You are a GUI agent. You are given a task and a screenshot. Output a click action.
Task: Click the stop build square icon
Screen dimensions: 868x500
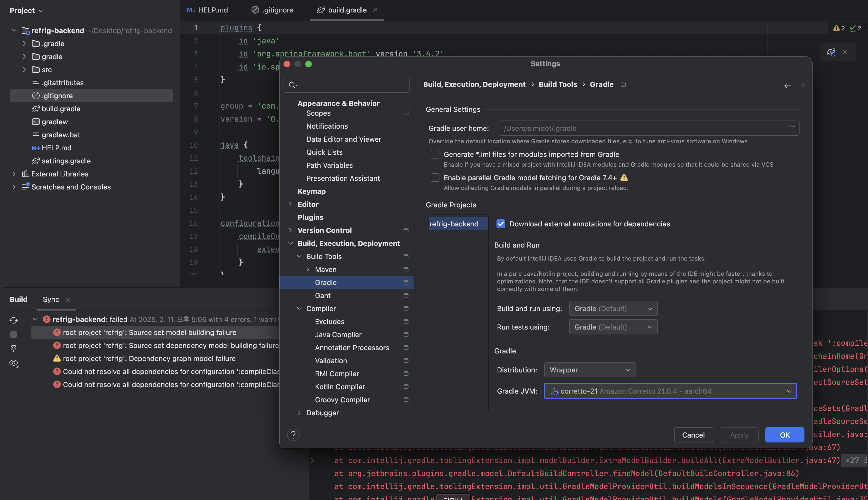(x=14, y=334)
